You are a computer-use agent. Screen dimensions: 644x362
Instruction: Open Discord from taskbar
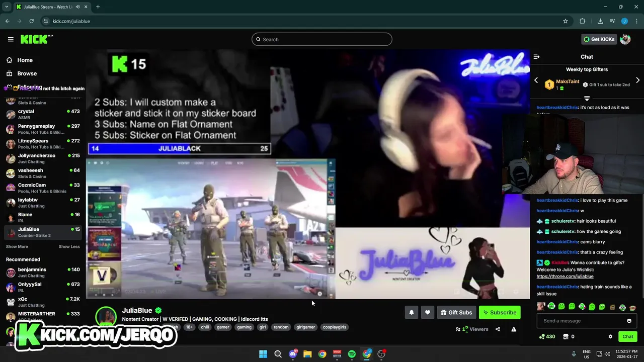(293, 354)
